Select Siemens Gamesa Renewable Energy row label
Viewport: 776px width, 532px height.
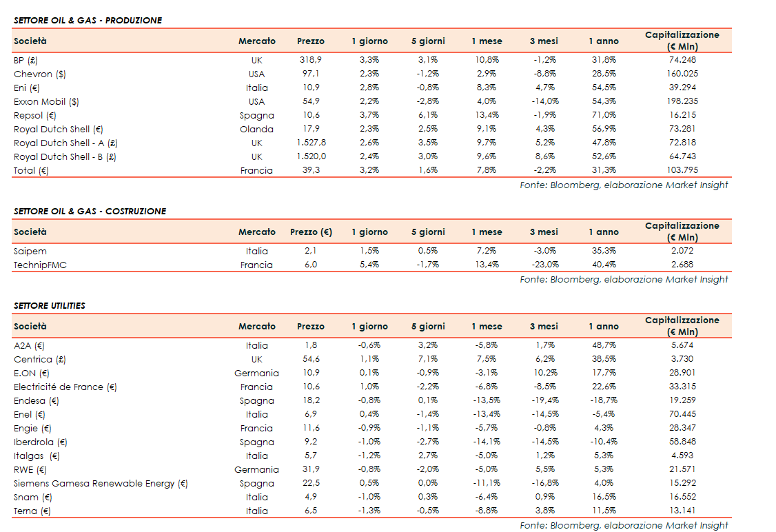tap(101, 483)
